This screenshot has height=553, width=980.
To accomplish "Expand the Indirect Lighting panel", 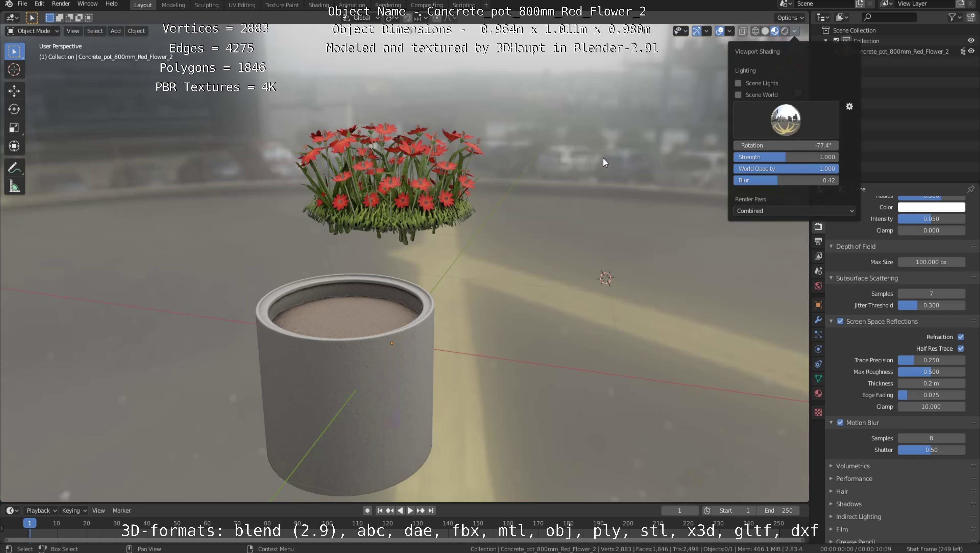I will click(x=858, y=517).
